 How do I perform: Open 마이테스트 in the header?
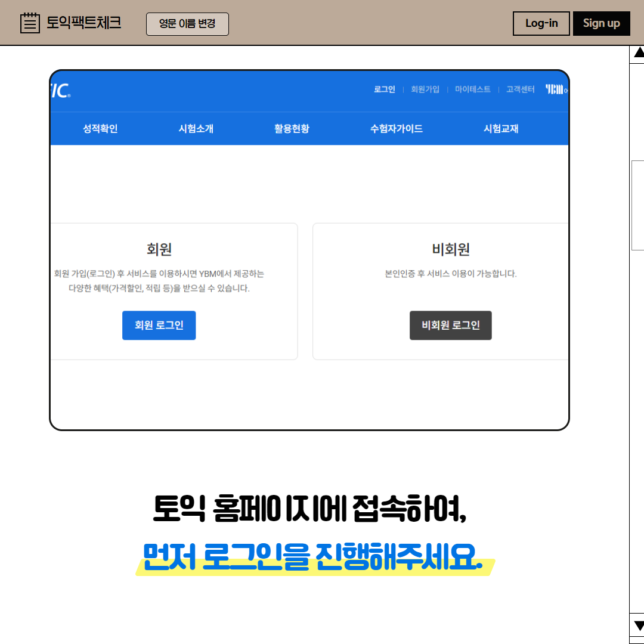tap(473, 89)
